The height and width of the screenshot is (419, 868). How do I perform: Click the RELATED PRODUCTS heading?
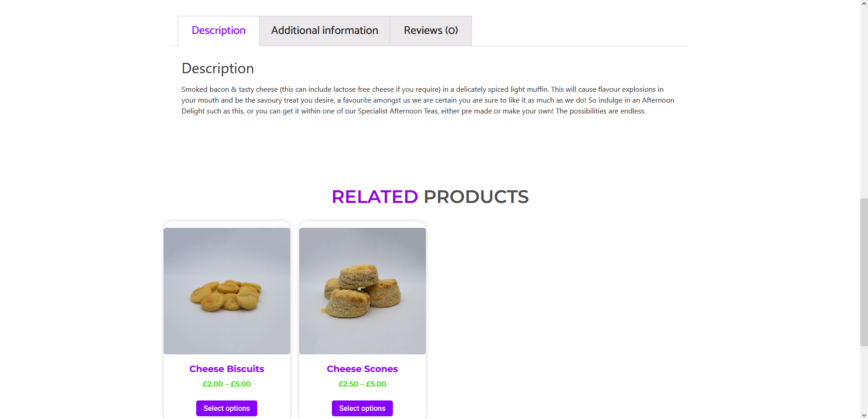coord(430,196)
